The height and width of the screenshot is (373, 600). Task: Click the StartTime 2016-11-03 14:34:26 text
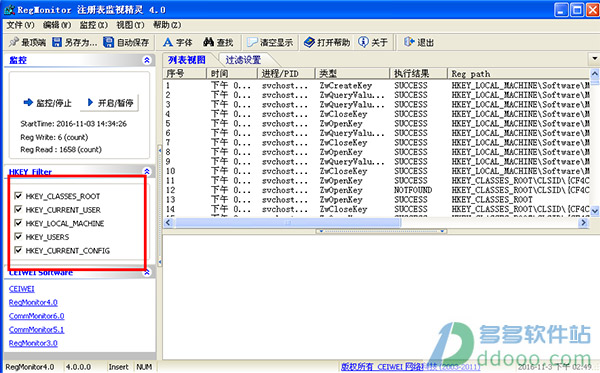[x=73, y=124]
